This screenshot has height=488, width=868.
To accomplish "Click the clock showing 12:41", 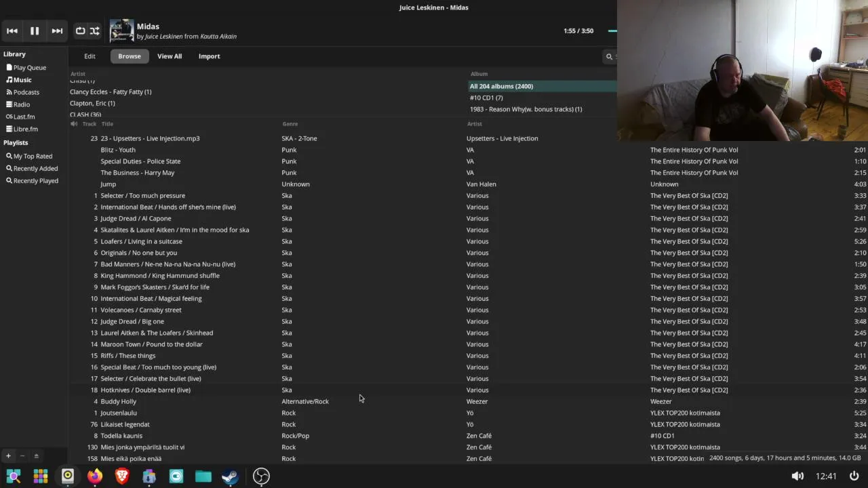I will [x=826, y=476].
